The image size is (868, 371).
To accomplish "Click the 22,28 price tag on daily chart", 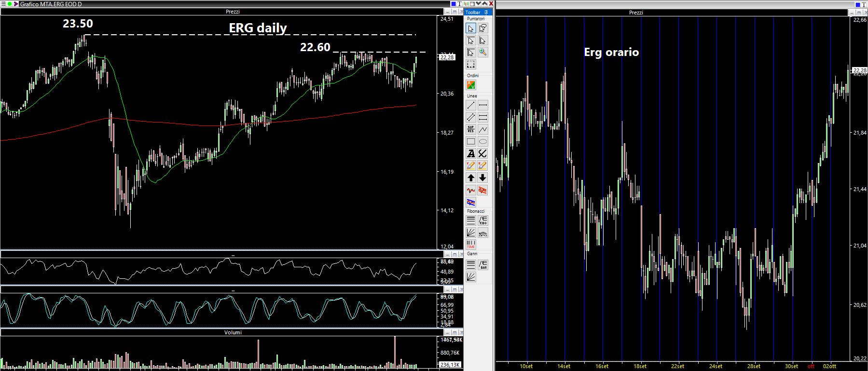I will (x=447, y=57).
